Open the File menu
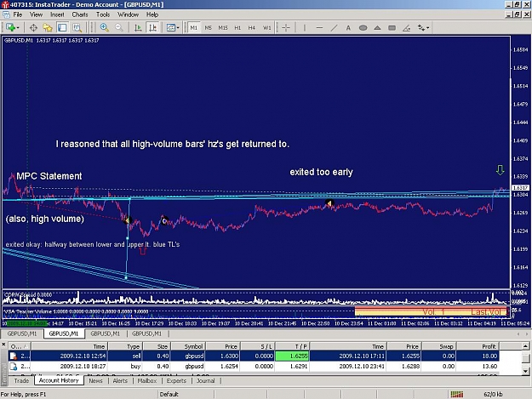The height and width of the screenshot is (399, 532). coord(18,14)
